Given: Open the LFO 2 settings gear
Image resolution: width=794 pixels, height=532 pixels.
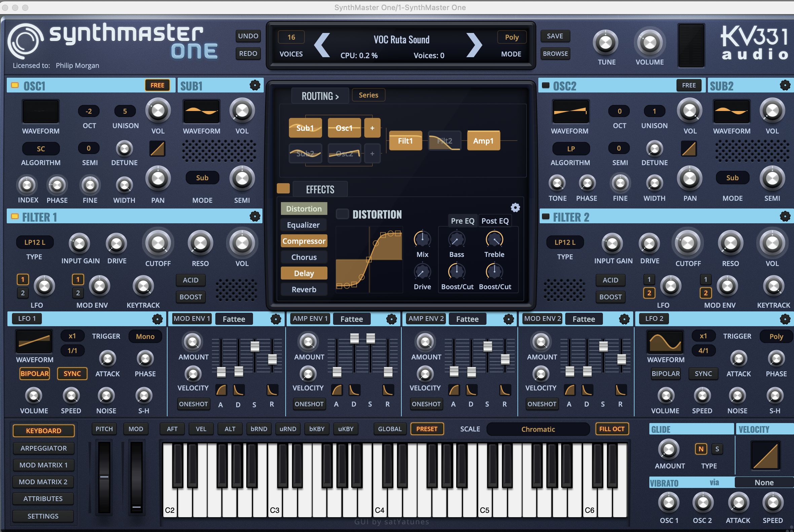Looking at the screenshot, I should click(785, 319).
